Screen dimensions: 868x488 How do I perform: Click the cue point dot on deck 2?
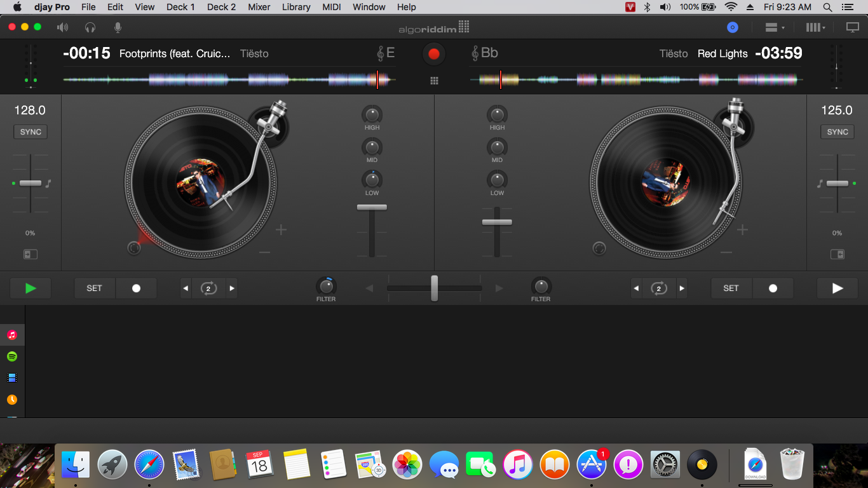773,288
